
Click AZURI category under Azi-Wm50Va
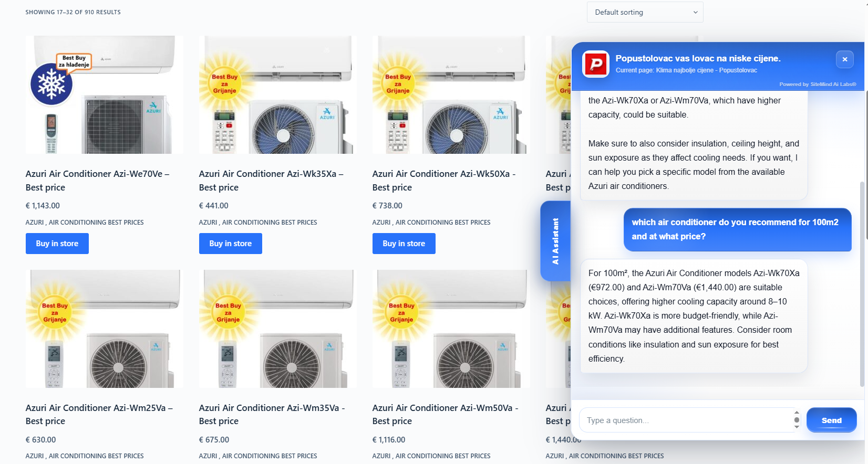pyautogui.click(x=381, y=456)
